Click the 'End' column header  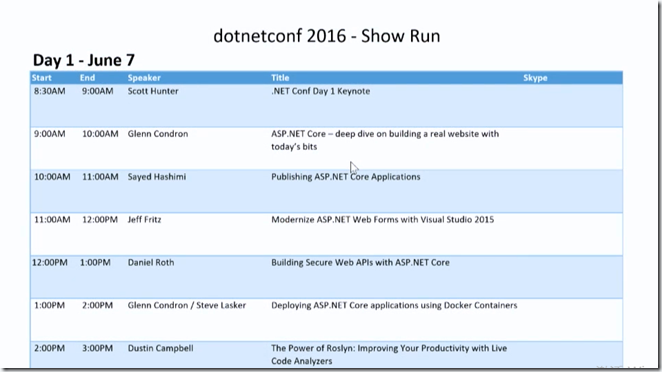pos(87,78)
